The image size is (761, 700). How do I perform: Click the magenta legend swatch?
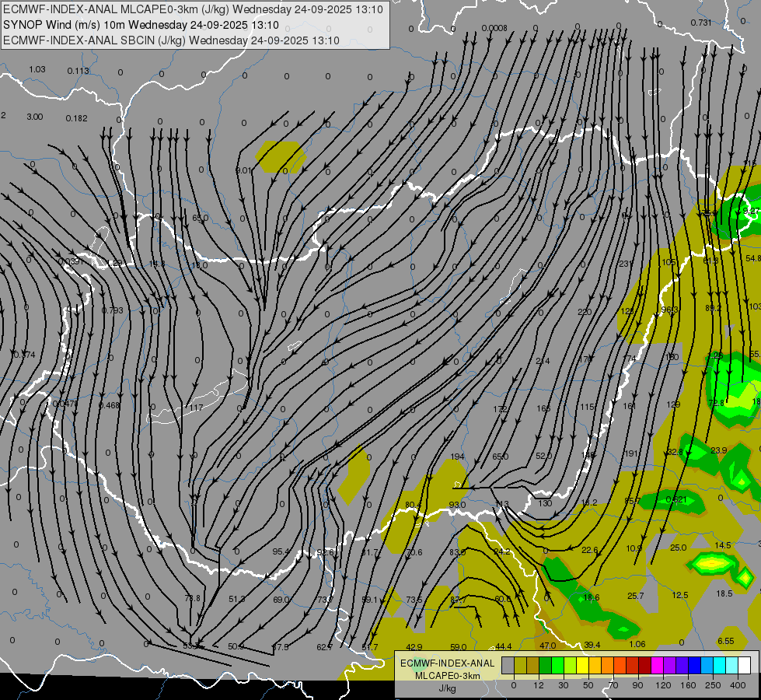tap(657, 666)
